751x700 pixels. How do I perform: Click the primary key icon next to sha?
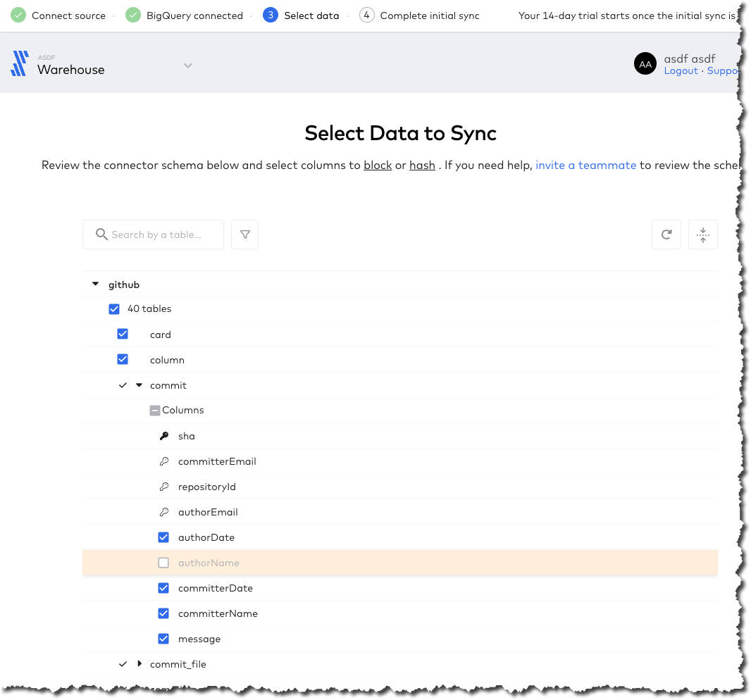coord(164,436)
